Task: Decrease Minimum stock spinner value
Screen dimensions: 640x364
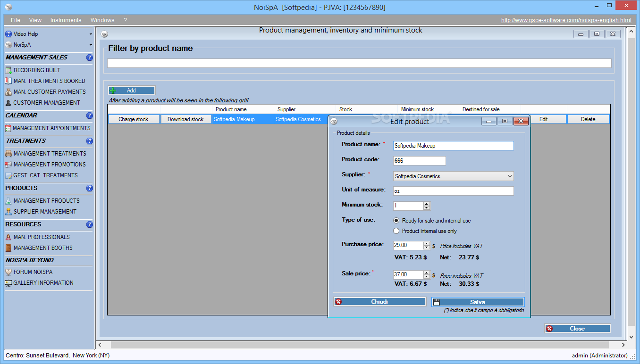Action: tap(427, 208)
